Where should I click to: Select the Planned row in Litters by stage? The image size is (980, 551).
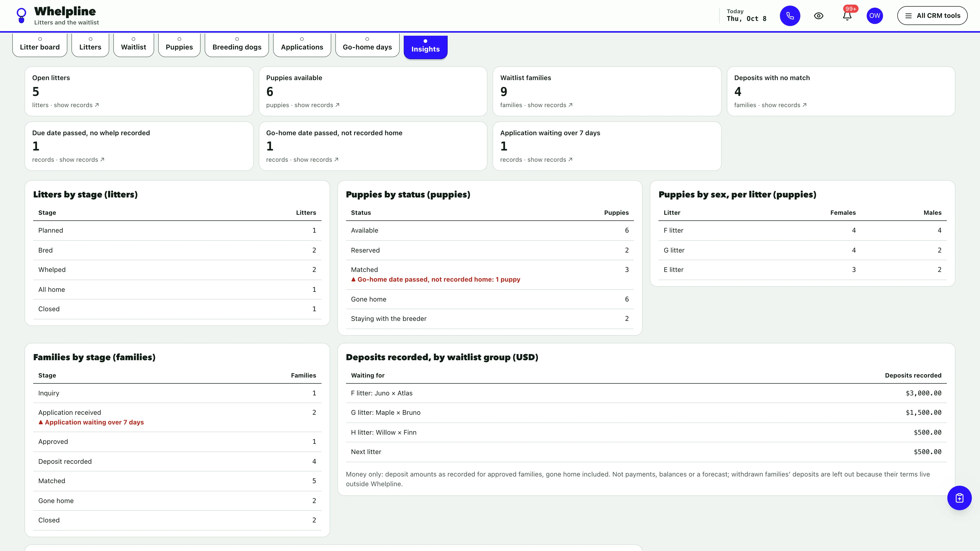[x=177, y=230]
